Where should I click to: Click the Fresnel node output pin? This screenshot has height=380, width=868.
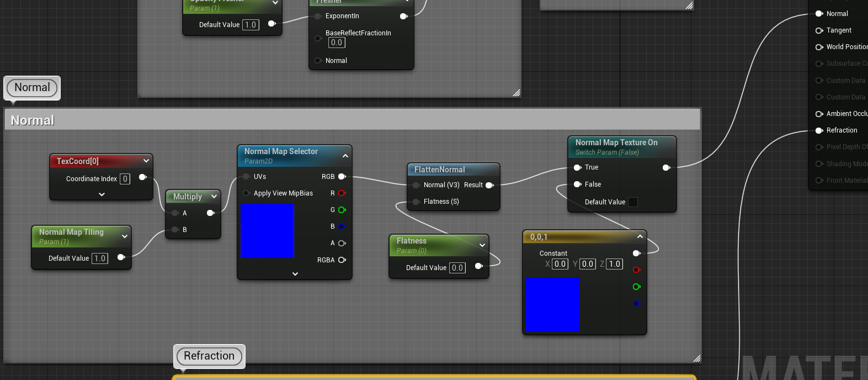click(x=403, y=17)
